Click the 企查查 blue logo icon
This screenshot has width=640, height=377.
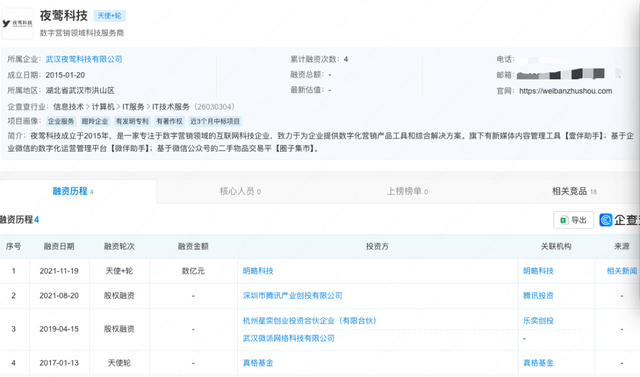[x=606, y=220]
